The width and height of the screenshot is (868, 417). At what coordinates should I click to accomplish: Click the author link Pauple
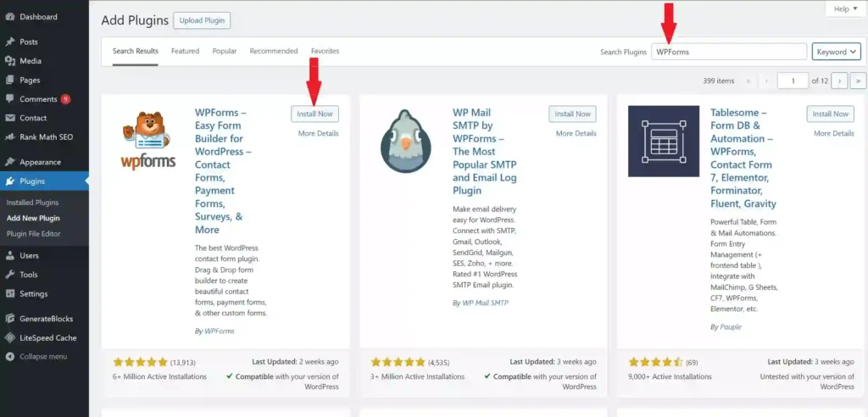pyautogui.click(x=731, y=327)
